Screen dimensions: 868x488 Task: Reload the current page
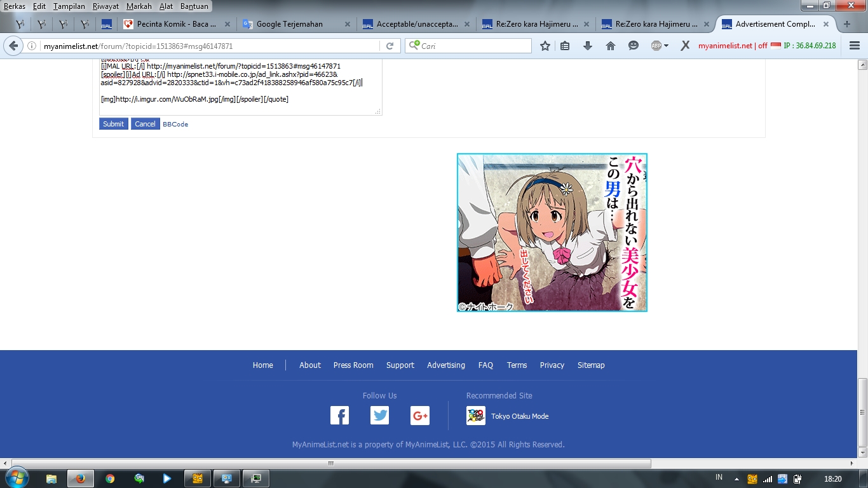click(390, 46)
